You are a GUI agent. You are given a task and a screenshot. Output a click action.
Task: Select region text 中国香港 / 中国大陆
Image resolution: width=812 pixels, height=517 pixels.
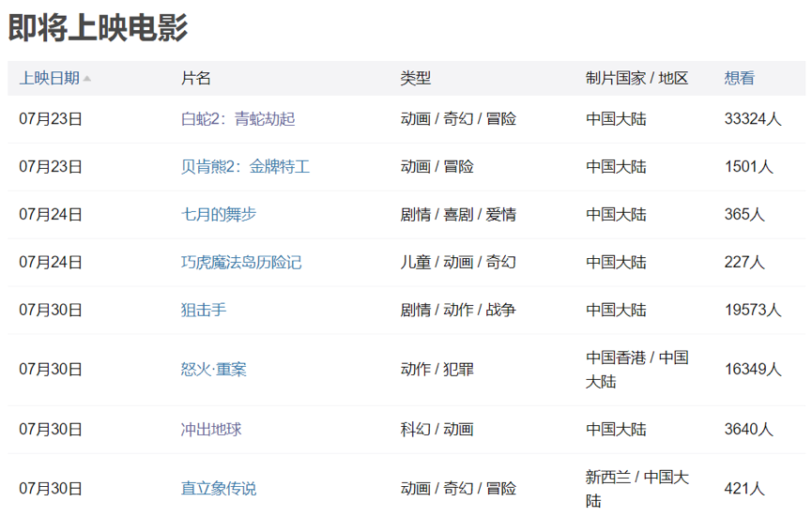tap(637, 370)
